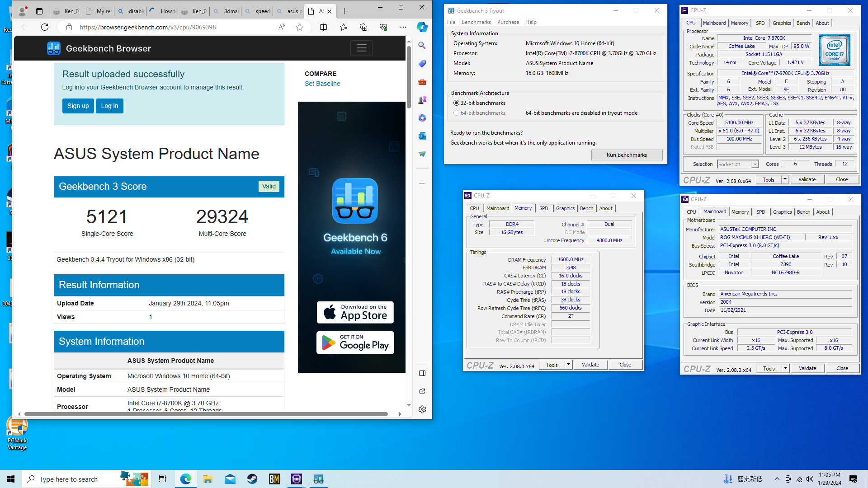
Task: Open Copilot icon in Edge toolbar
Action: [422, 27]
